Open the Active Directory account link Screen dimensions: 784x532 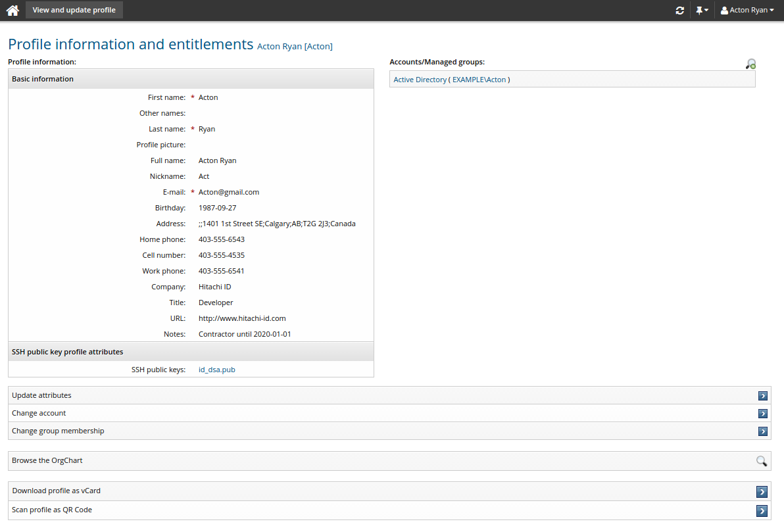click(420, 80)
